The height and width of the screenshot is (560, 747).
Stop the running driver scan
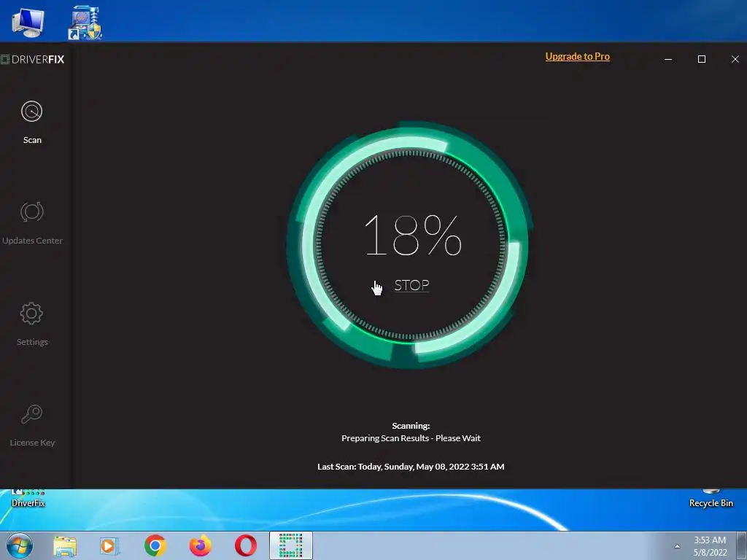point(411,285)
